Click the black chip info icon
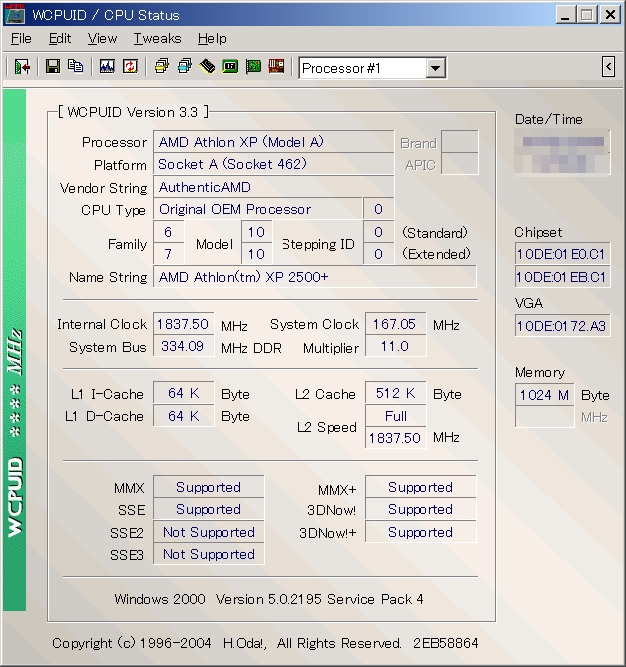Viewport: 626px width, 667px height. pos(207,67)
